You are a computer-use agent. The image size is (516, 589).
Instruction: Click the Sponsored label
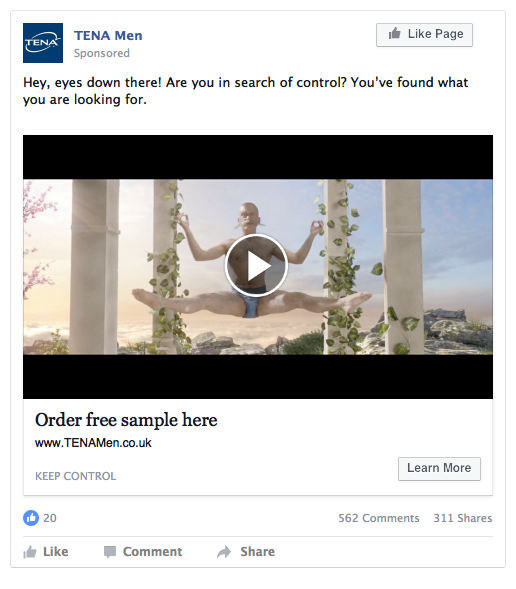point(102,53)
